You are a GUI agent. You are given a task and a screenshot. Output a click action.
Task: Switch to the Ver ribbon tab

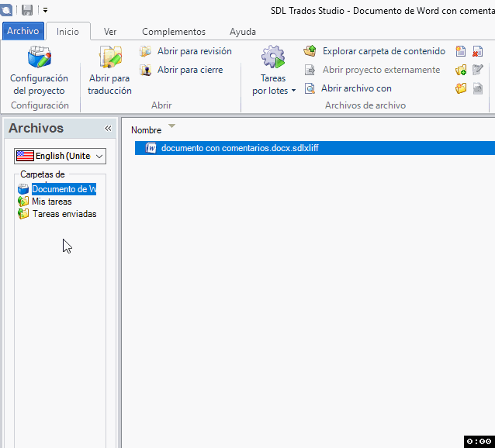click(x=110, y=32)
